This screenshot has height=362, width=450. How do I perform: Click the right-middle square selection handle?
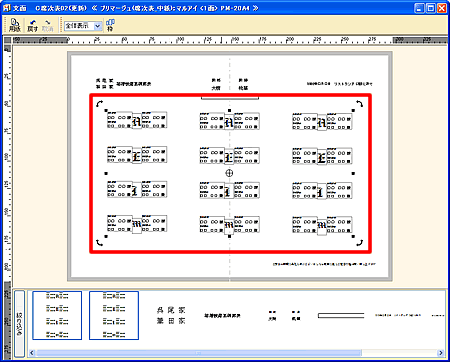click(353, 173)
